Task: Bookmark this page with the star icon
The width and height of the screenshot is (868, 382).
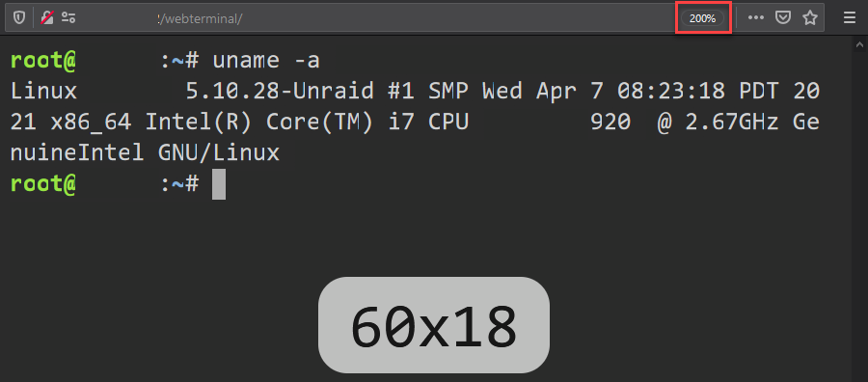Action: point(810,17)
